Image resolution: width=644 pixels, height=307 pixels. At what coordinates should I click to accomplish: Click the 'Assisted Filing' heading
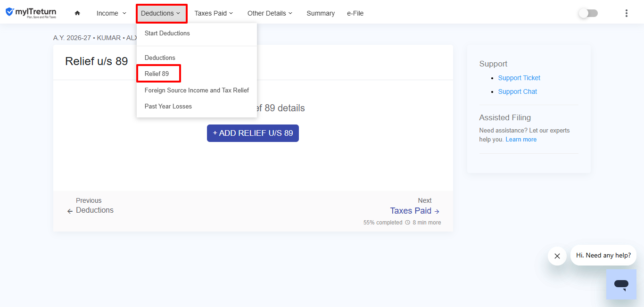coord(505,117)
